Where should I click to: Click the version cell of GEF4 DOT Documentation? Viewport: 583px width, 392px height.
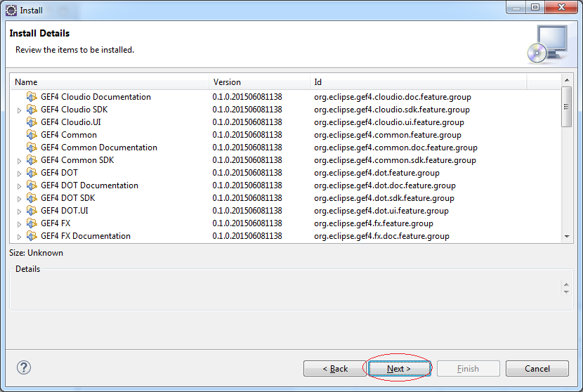pos(247,185)
